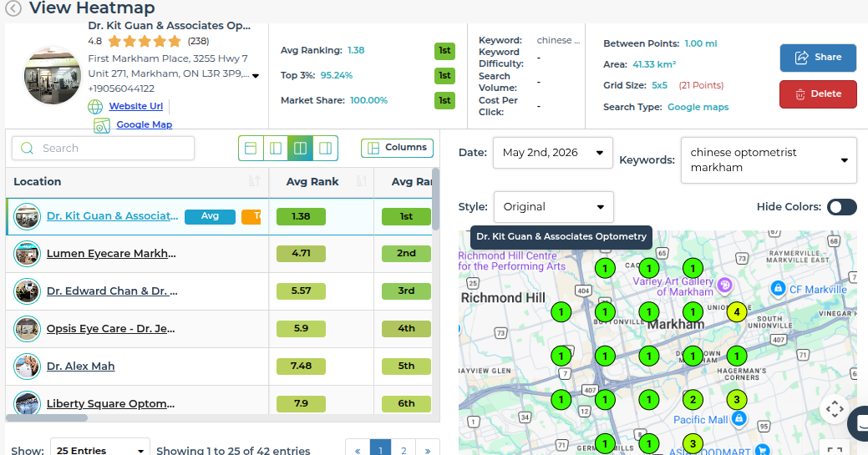Open Dr. Kit Guan & Associates location link
This screenshot has width=868, height=455.
click(113, 216)
